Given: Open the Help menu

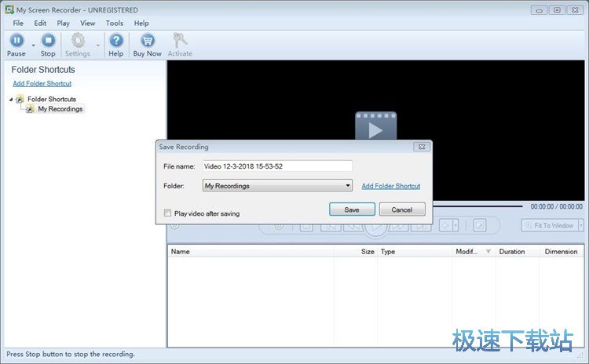Looking at the screenshot, I should pos(141,23).
